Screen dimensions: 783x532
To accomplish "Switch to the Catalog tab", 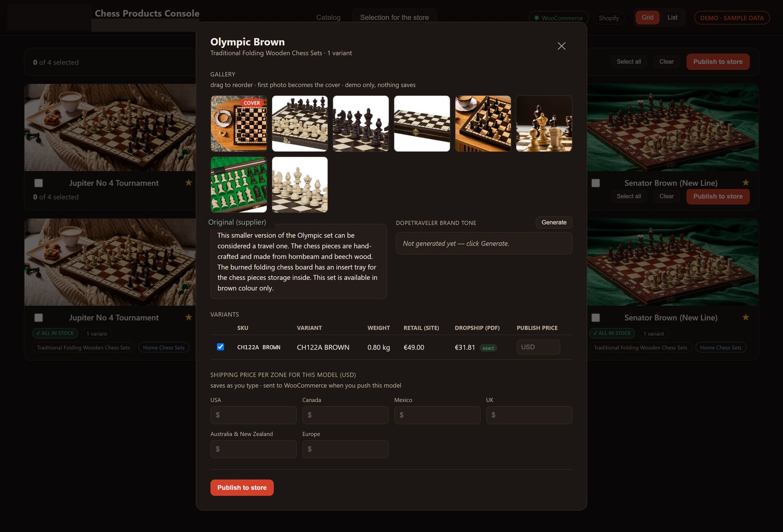I will click(x=328, y=17).
